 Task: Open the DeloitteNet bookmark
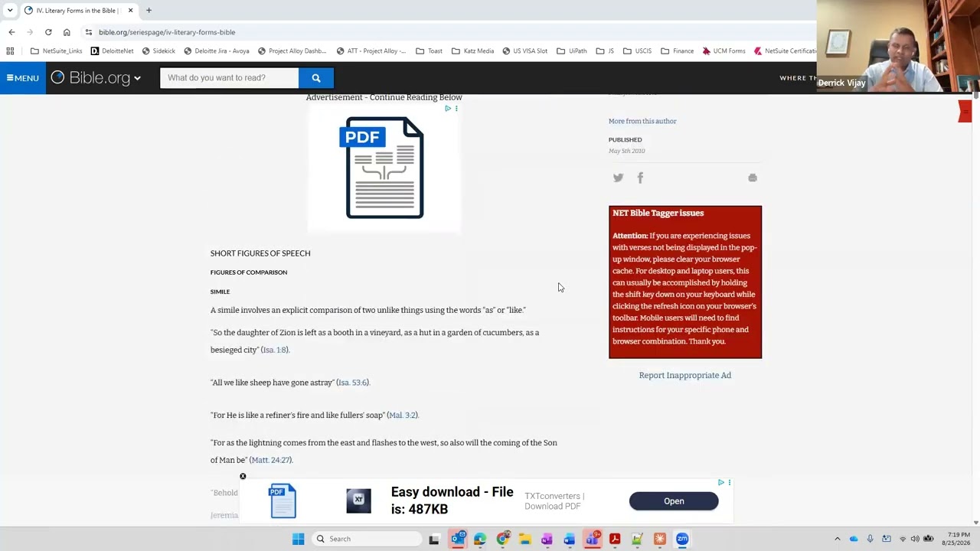pos(112,51)
